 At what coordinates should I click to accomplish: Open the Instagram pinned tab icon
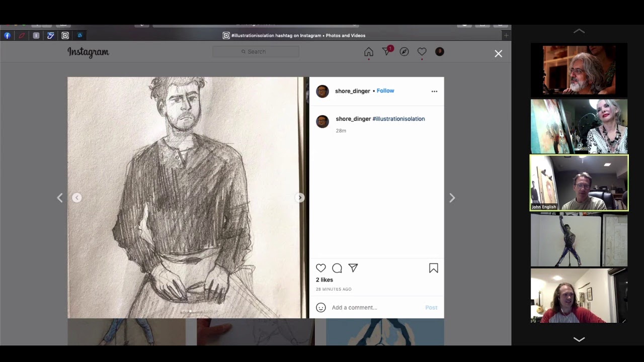click(x=65, y=36)
